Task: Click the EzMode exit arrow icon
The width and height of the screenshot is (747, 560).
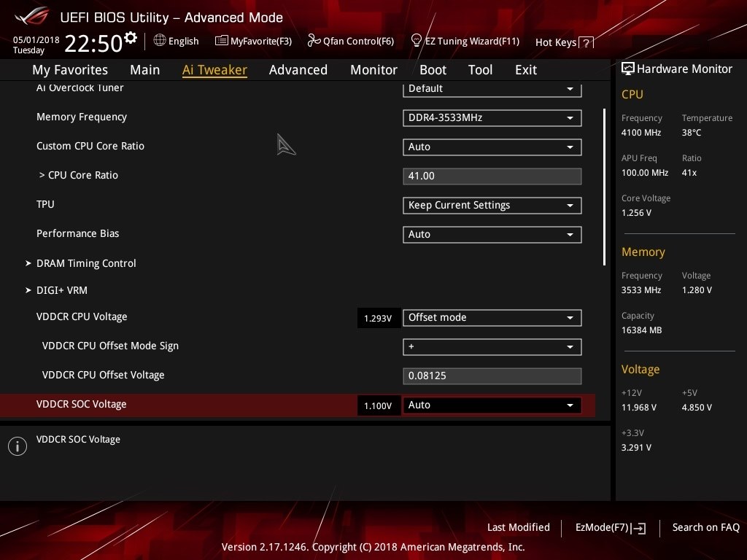Action: coord(639,528)
